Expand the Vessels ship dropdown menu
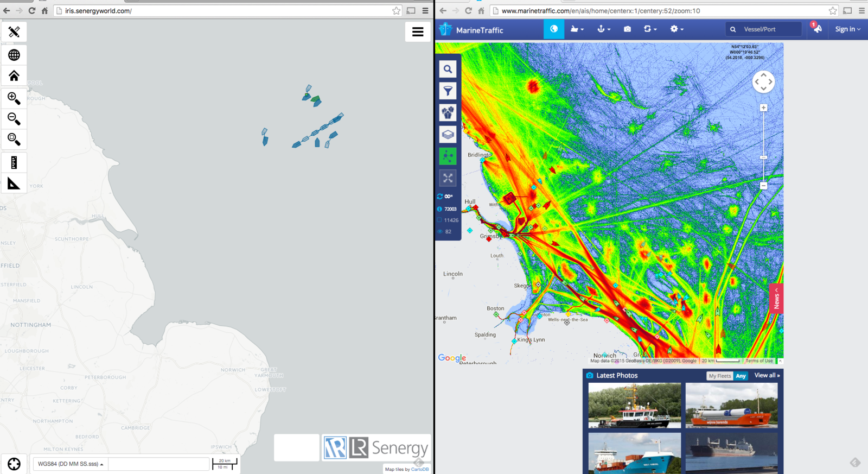The width and height of the screenshot is (868, 474). coord(577,29)
